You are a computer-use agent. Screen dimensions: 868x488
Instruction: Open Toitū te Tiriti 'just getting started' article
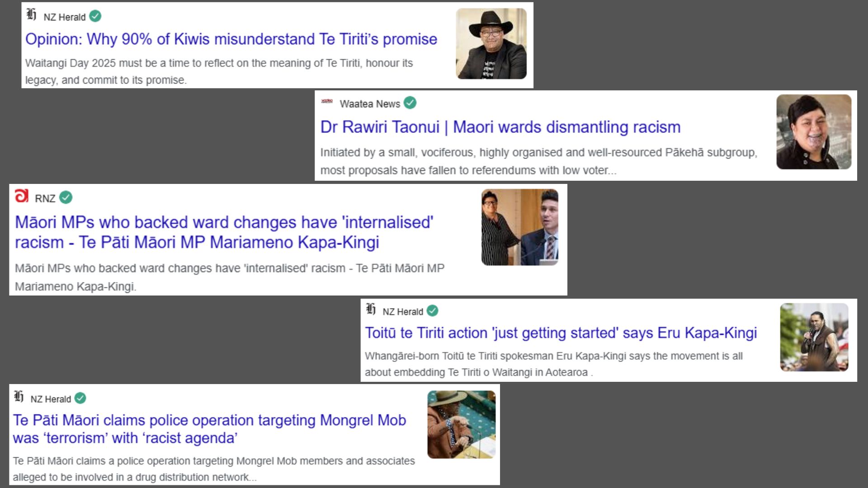(561, 333)
